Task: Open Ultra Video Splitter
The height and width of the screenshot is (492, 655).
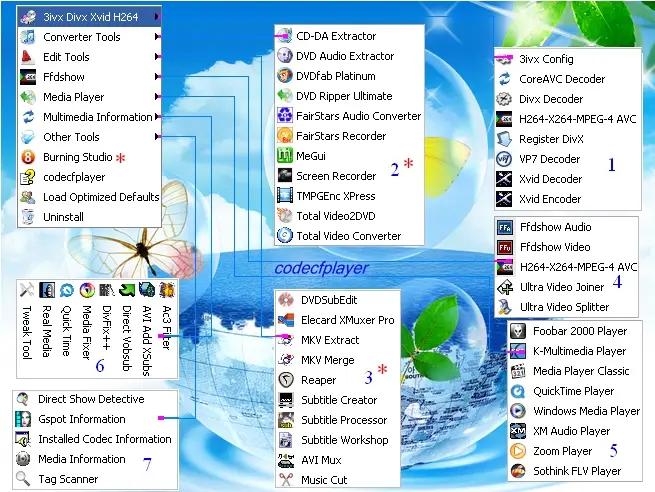Action: click(566, 307)
